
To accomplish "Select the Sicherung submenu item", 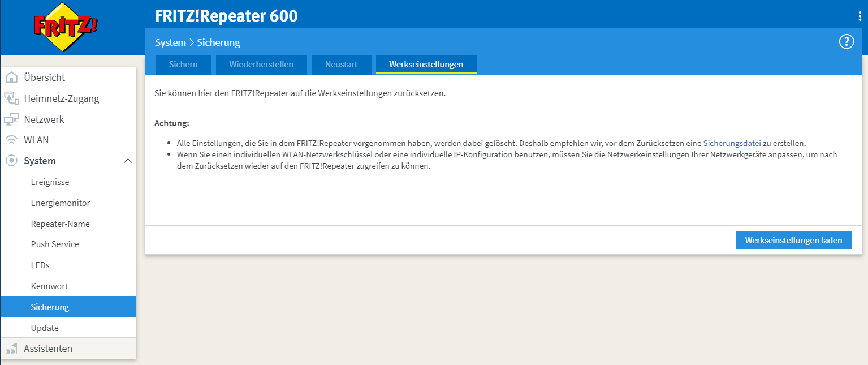I will tap(68, 307).
